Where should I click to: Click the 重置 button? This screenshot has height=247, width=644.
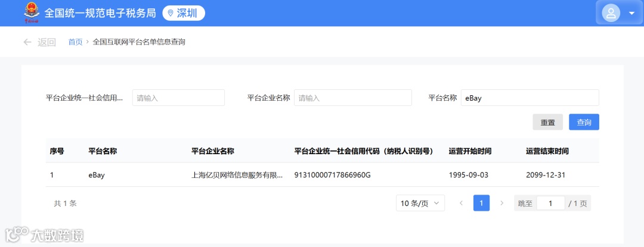(547, 122)
